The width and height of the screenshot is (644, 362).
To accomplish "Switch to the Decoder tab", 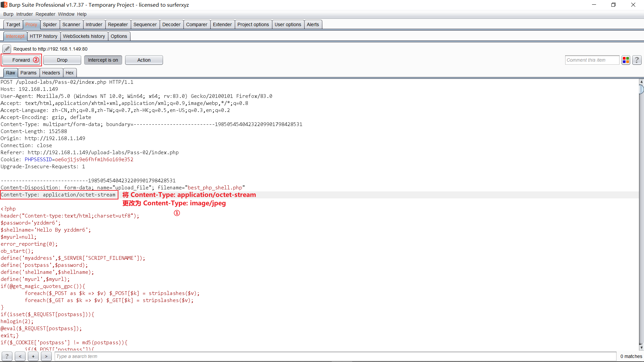I will pos(171,24).
